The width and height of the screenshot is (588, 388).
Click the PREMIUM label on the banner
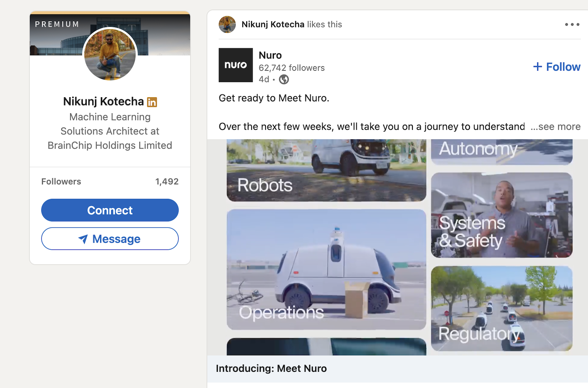[57, 24]
